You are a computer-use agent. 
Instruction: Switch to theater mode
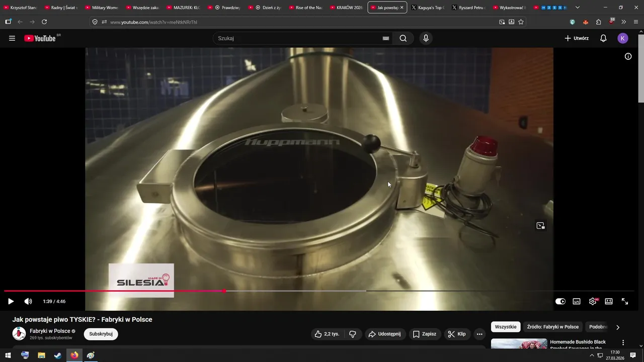coord(609,301)
